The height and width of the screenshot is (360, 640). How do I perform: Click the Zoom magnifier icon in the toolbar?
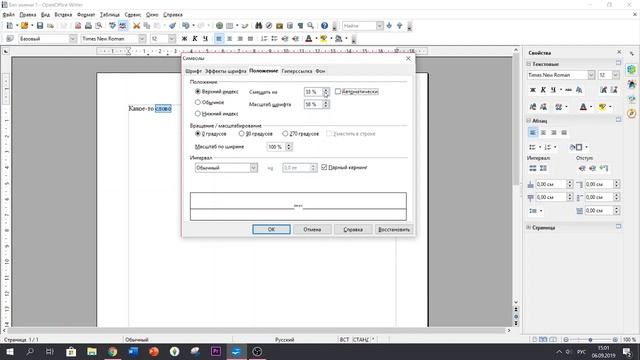coord(311,26)
